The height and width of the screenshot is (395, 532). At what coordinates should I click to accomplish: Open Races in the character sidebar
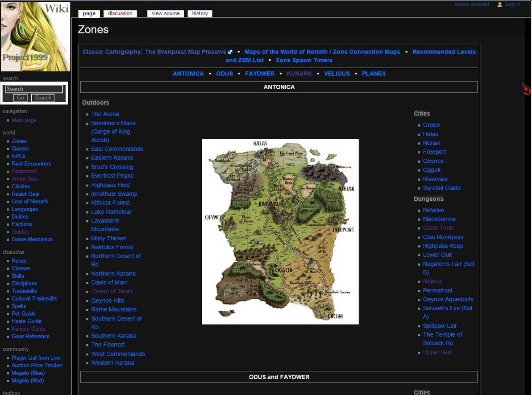tap(19, 261)
